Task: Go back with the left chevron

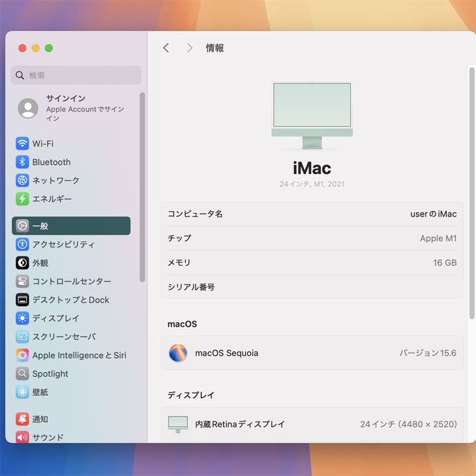Action: pyautogui.click(x=166, y=48)
